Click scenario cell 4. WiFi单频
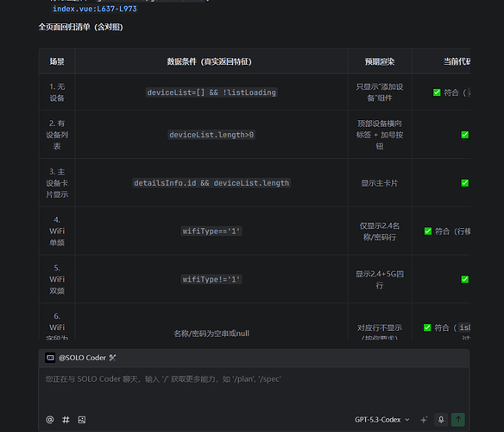The image size is (504, 432). [x=57, y=232]
